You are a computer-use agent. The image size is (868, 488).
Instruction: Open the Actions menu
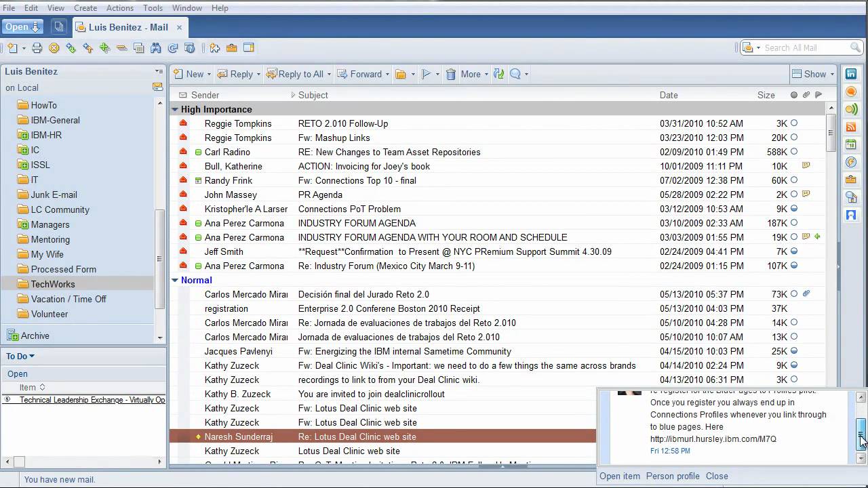pyautogui.click(x=120, y=8)
